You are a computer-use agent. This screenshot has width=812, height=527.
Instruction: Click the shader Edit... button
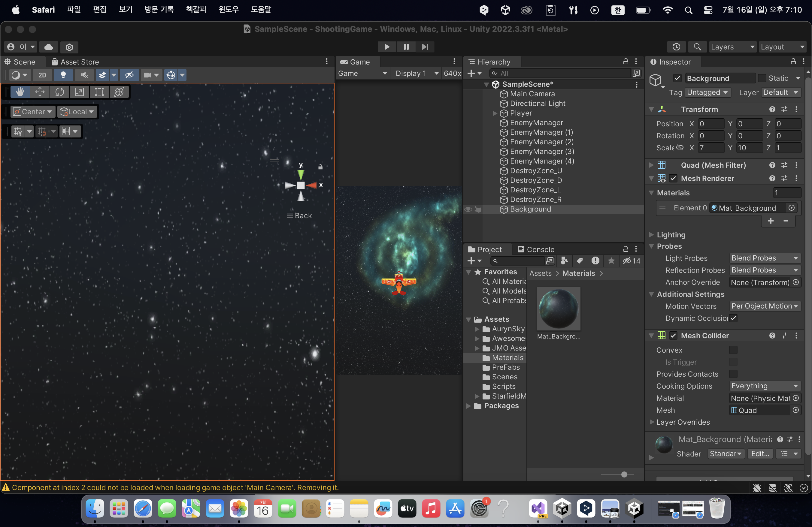760,454
